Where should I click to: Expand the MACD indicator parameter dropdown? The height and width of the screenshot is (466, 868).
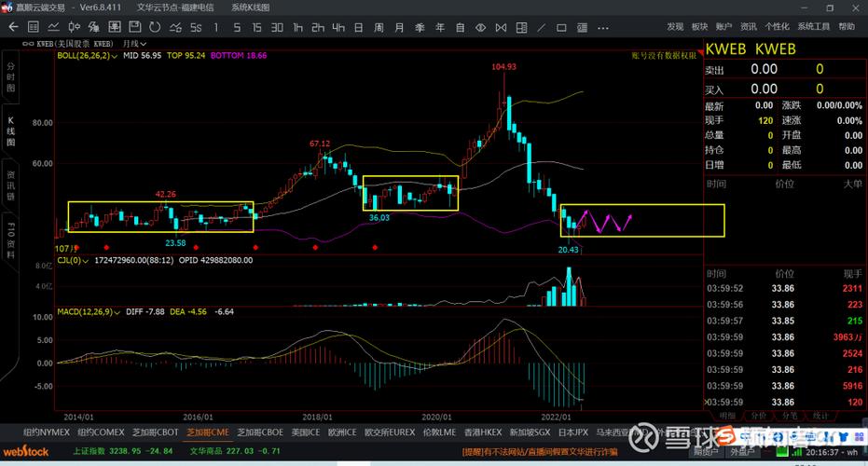[117, 310]
